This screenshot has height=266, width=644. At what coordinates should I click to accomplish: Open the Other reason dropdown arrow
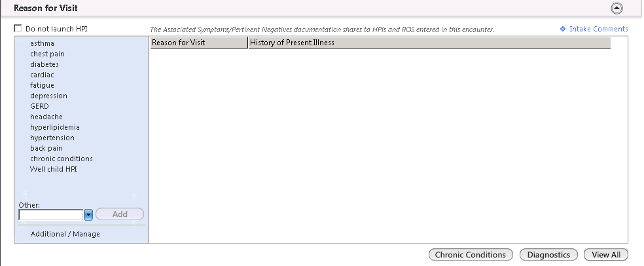(88, 215)
